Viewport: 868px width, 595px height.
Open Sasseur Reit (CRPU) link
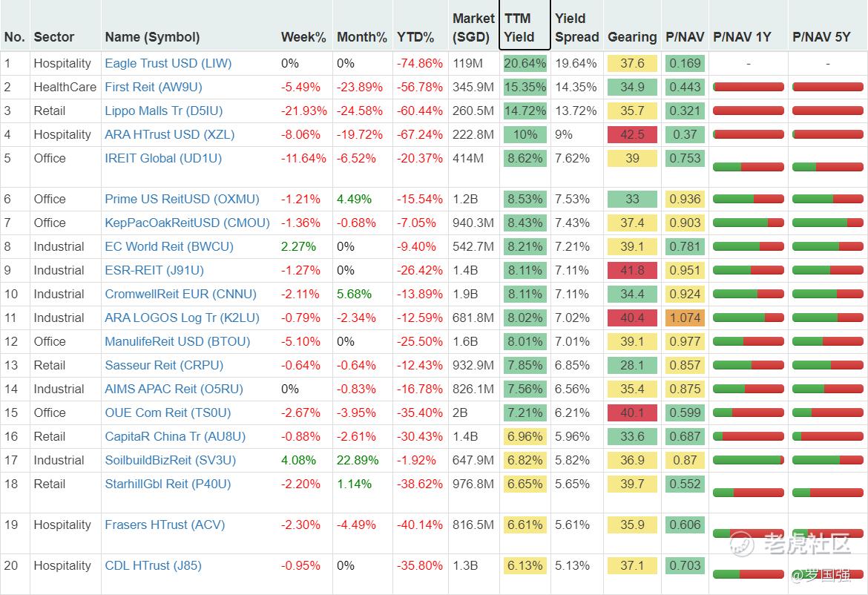click(x=164, y=365)
